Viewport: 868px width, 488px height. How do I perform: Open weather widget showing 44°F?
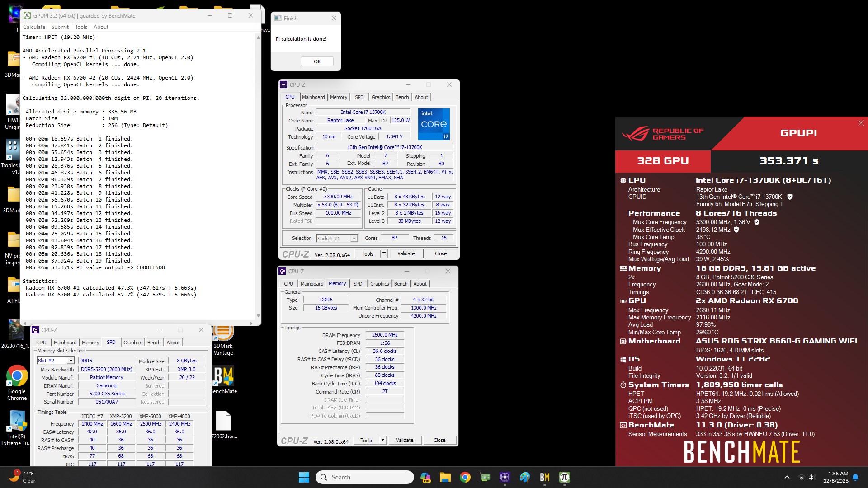pos(23,477)
